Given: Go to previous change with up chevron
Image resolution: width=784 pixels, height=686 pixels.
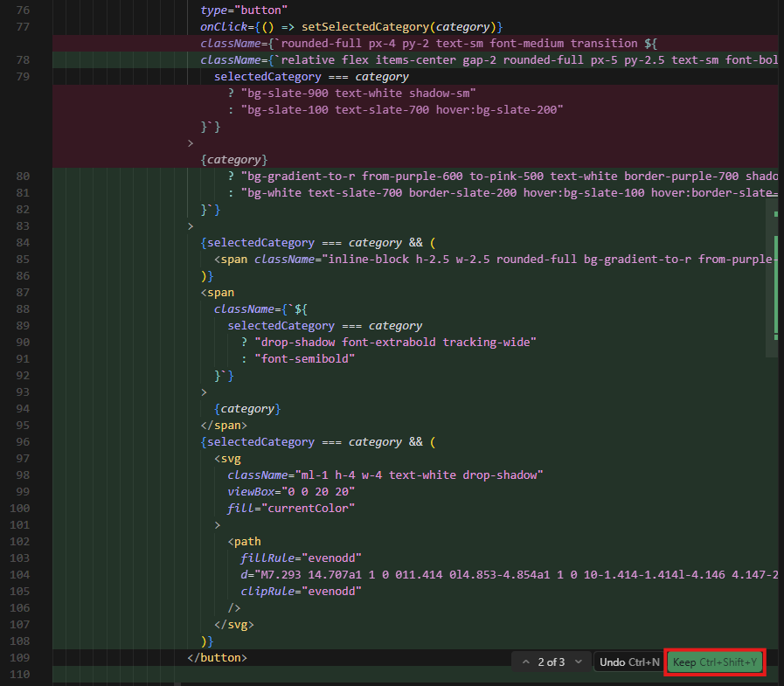Looking at the screenshot, I should pyautogui.click(x=525, y=662).
